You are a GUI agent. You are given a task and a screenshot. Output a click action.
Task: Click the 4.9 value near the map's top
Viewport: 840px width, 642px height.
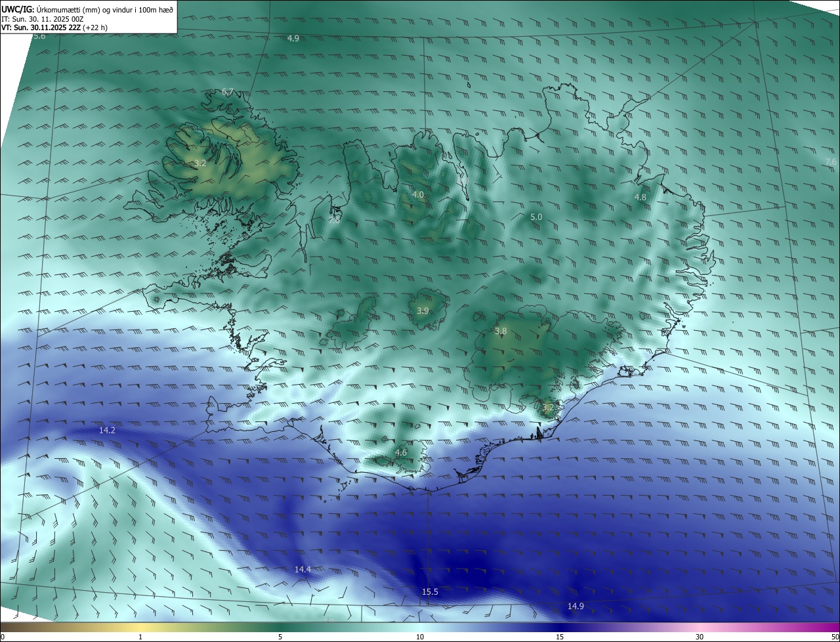(293, 39)
